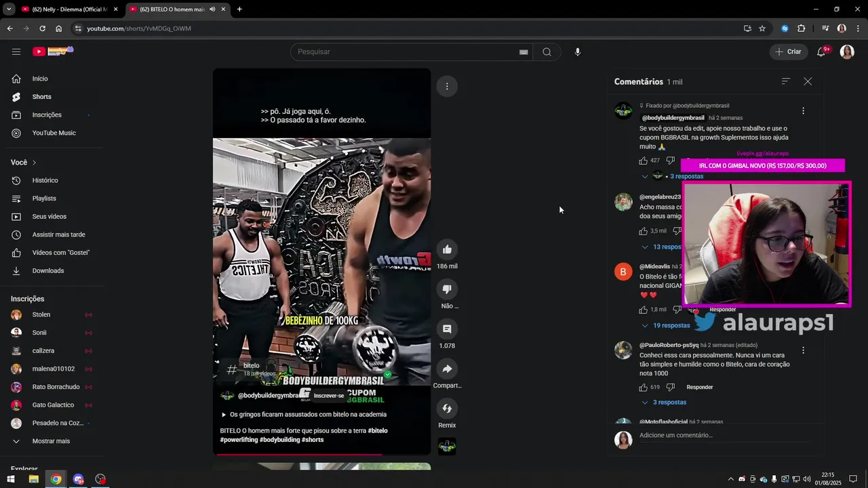This screenshot has height=488, width=868.
Task: Go back to previous page in browser
Action: pos(9,28)
